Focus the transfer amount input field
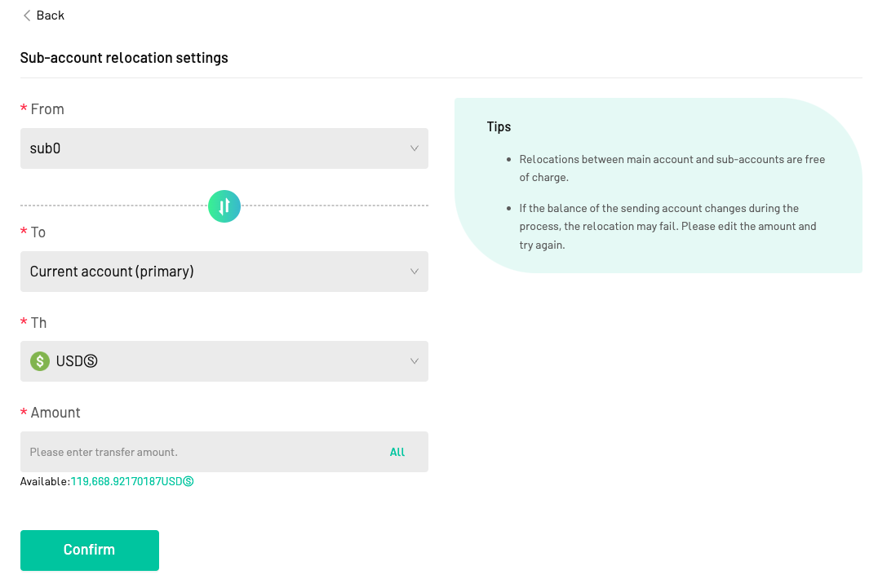 202,452
